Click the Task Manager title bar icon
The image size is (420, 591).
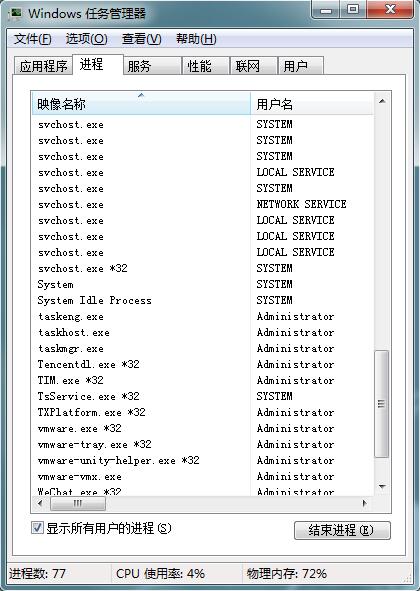[15, 14]
